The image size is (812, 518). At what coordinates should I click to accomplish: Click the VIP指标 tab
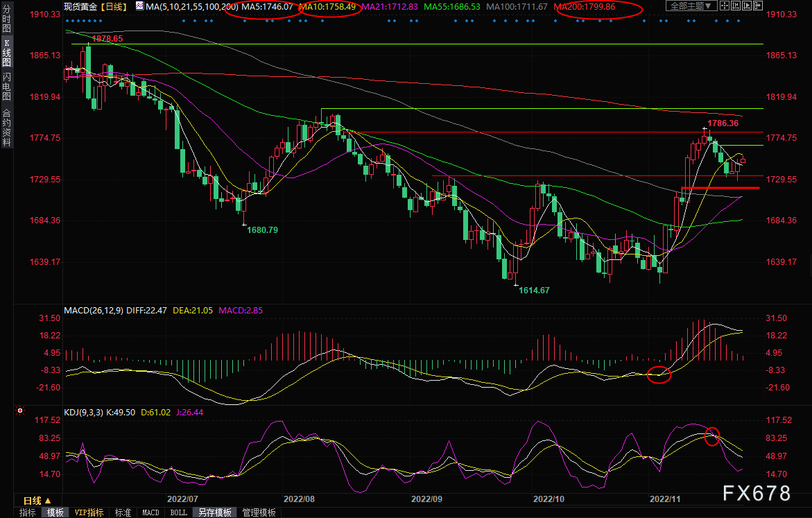(x=89, y=512)
